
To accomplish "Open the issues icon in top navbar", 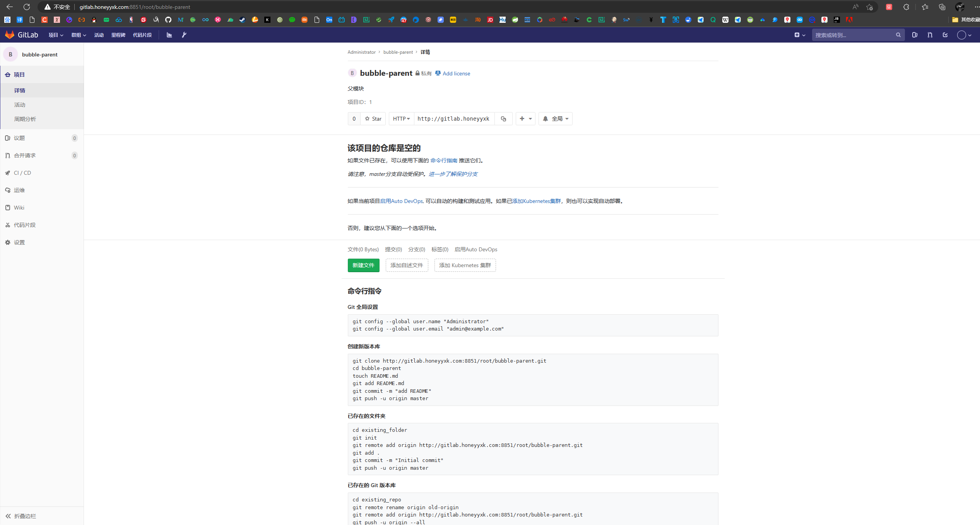I will tap(915, 35).
